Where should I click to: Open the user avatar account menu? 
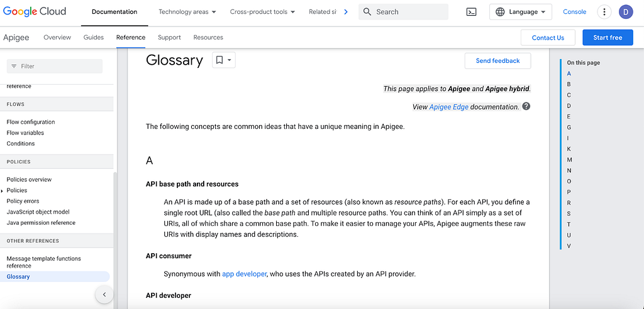point(626,12)
